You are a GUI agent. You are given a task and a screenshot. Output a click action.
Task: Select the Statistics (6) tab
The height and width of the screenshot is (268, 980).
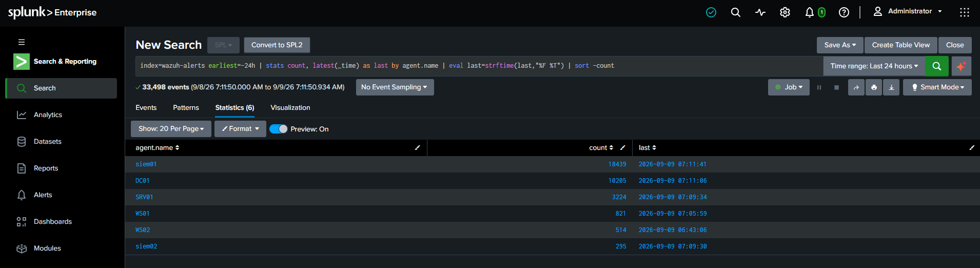234,108
